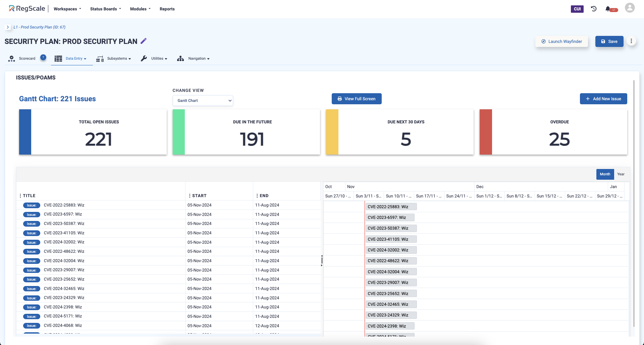Click Issue badge for CVE-2024-4068

tap(32, 326)
